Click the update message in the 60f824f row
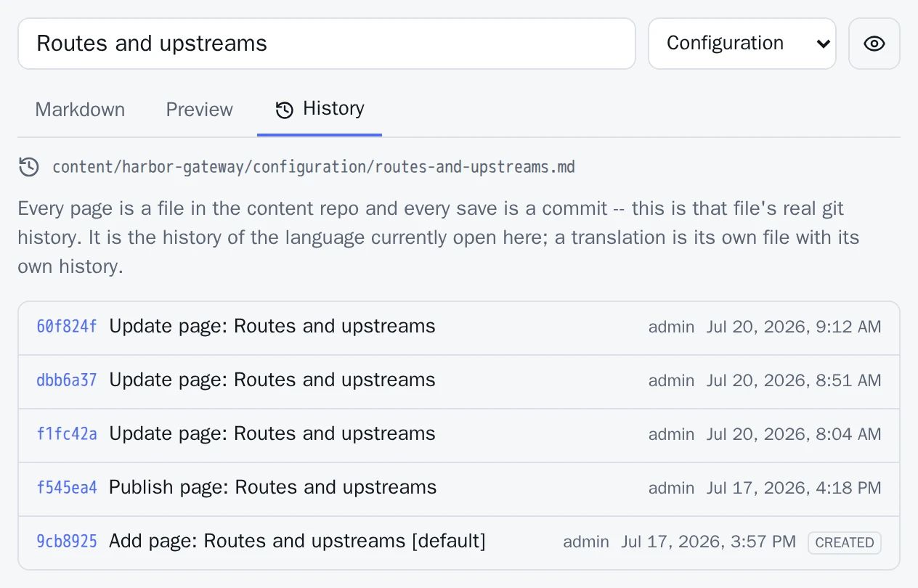The width and height of the screenshot is (918, 588). 272,327
